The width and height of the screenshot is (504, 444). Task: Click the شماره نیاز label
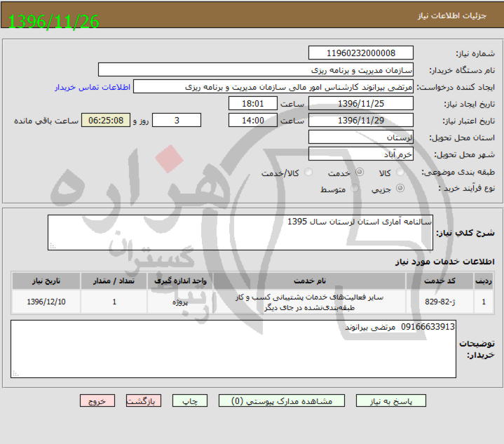click(475, 53)
